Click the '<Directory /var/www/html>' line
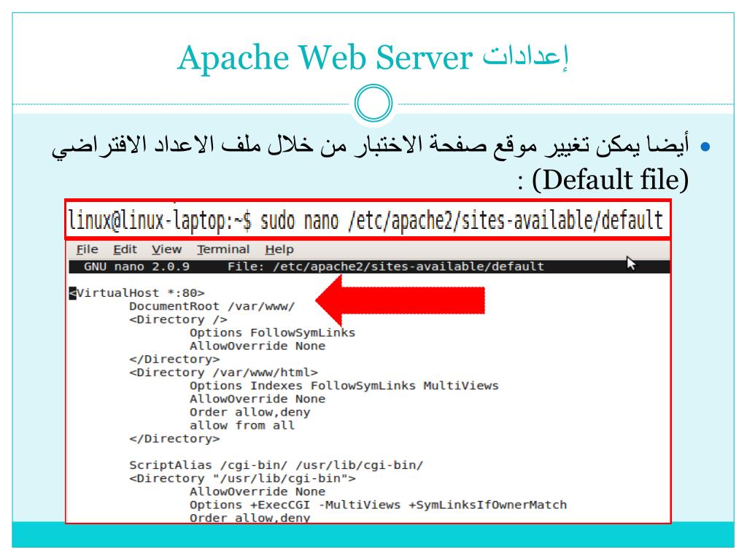The height and width of the screenshot is (560, 747). tap(223, 373)
